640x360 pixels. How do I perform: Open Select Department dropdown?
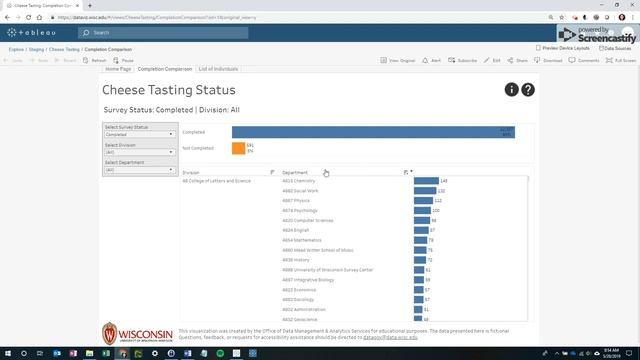coord(140,170)
